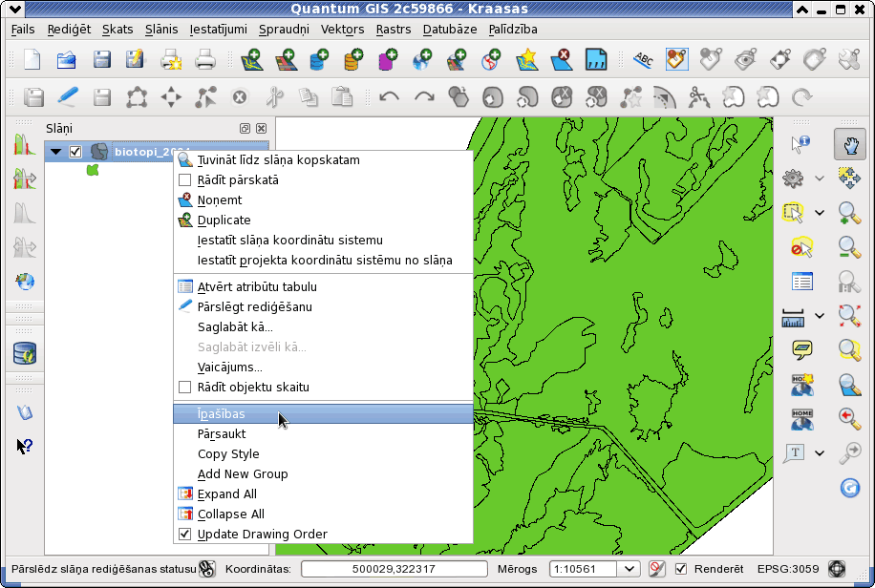875x588 pixels.
Task: Click the Mērogs scale value field
Action: (584, 569)
